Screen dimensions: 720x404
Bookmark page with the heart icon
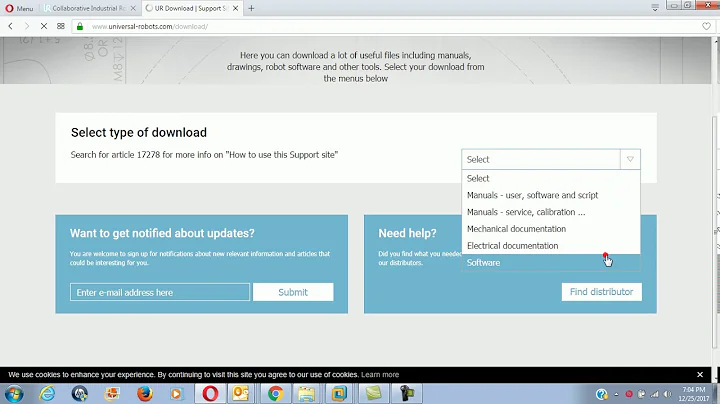click(x=706, y=26)
